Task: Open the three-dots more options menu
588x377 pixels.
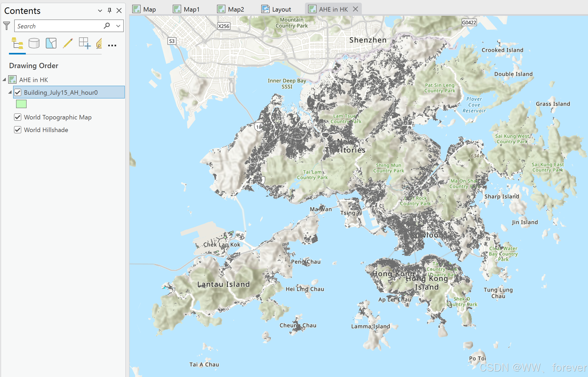Action: 112,46
